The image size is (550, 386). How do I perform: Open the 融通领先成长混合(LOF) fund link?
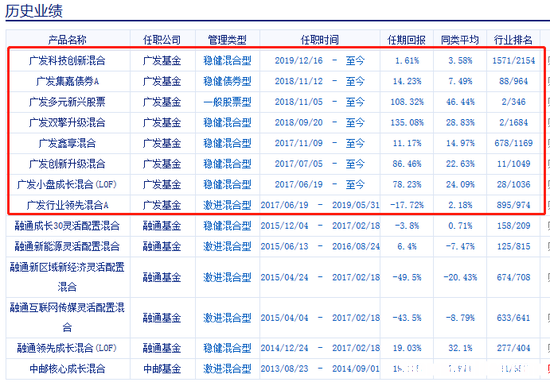[x=67, y=348]
